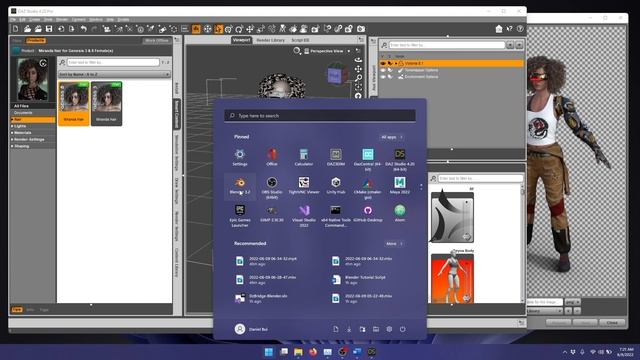
Task: Click the Smart Content filter field
Action: pos(113,62)
